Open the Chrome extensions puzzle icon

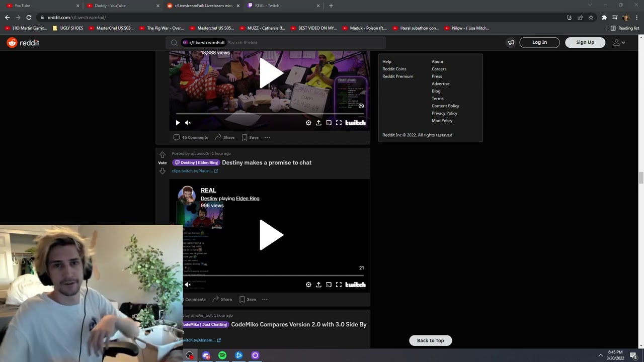(604, 17)
